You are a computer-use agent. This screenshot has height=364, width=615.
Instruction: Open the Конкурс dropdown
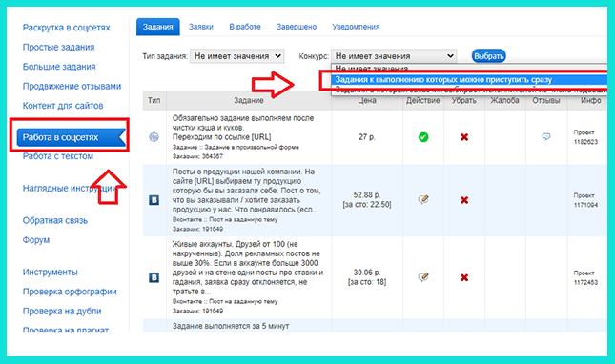(394, 56)
